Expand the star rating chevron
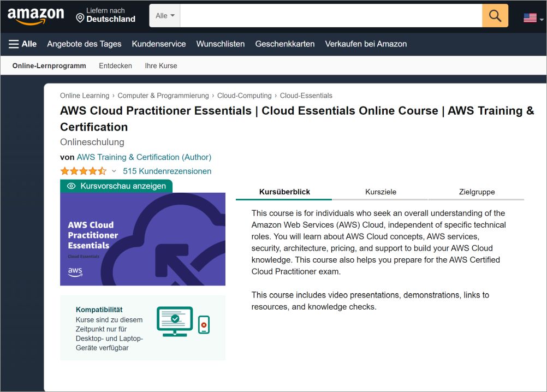This screenshot has height=392, width=547. pyautogui.click(x=114, y=171)
